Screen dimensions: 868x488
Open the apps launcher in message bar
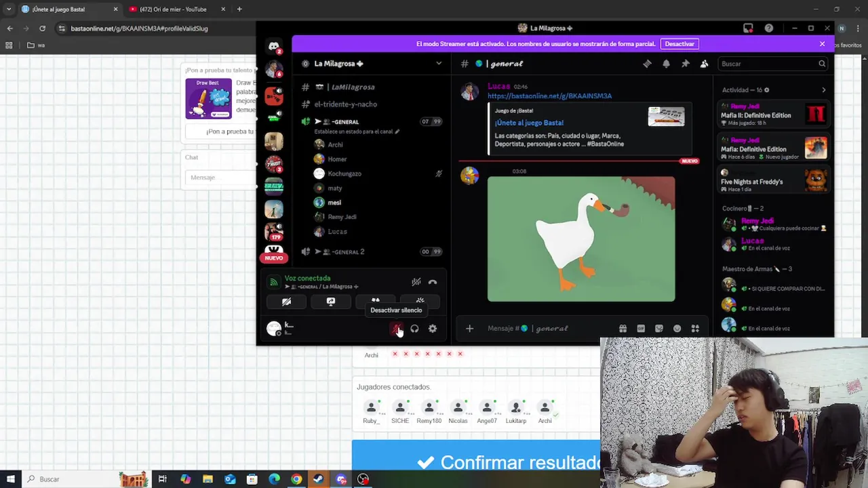pyautogui.click(x=695, y=329)
